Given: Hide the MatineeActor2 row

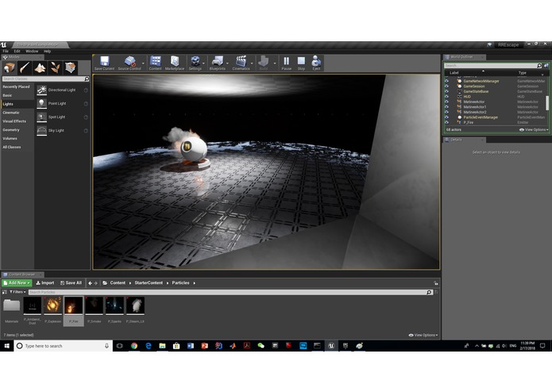Looking at the screenshot, I should 446,112.
